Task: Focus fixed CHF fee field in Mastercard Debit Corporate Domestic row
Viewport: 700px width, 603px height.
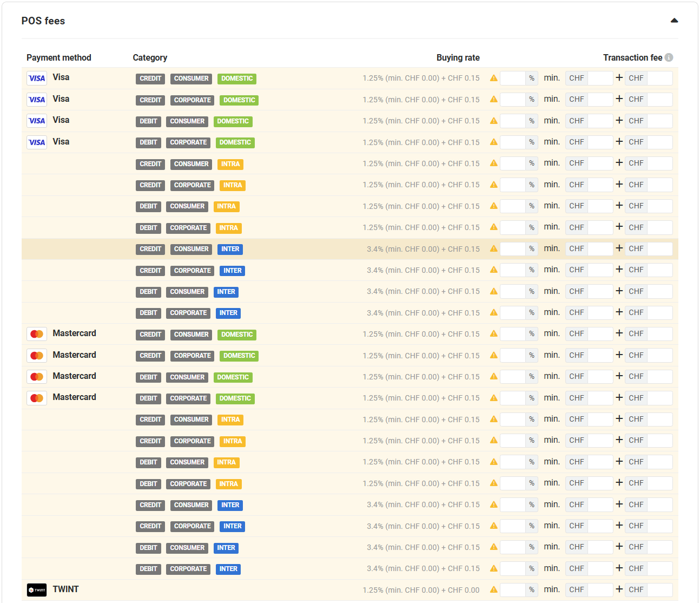Action: point(660,398)
